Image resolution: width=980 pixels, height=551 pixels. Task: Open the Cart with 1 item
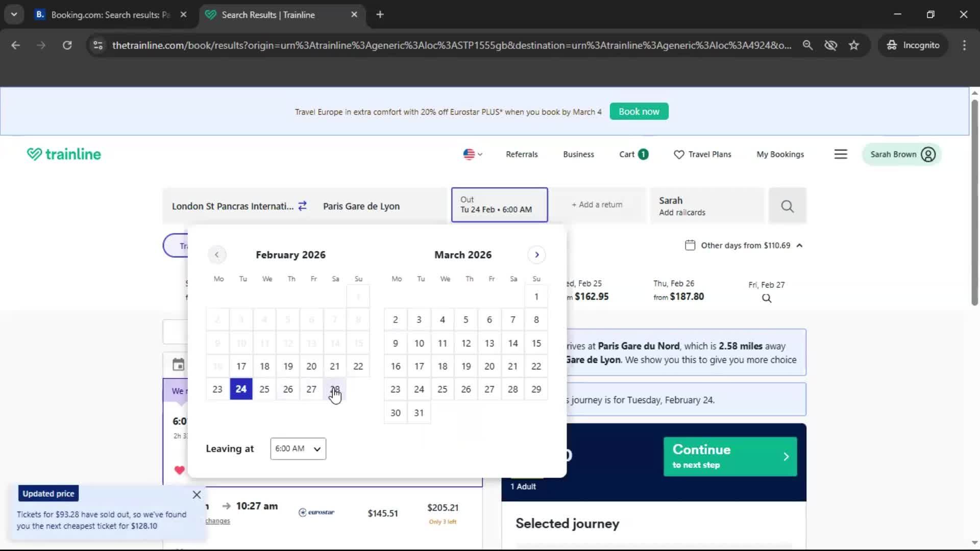coord(633,154)
